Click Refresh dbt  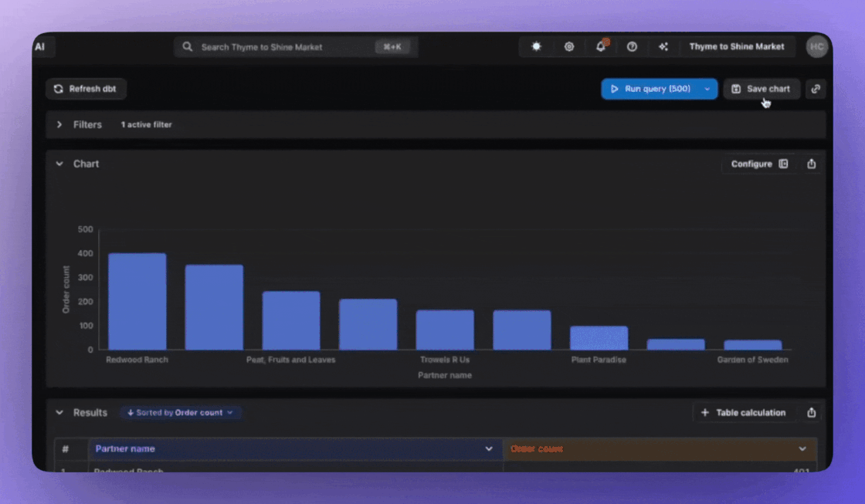click(86, 89)
